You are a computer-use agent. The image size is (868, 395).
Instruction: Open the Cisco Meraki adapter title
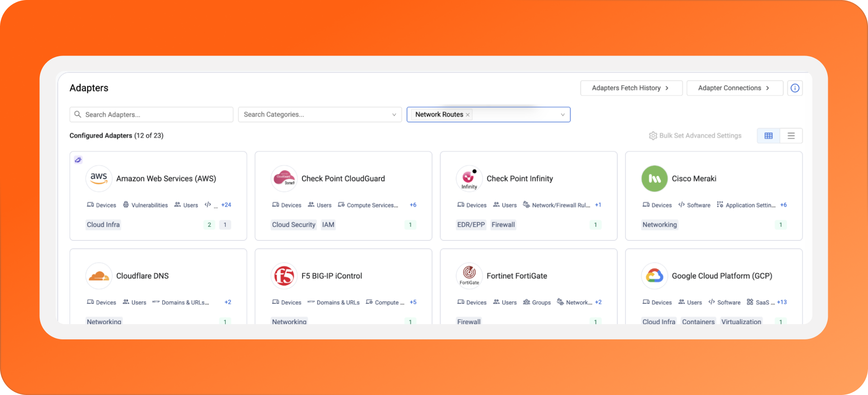[x=694, y=179]
